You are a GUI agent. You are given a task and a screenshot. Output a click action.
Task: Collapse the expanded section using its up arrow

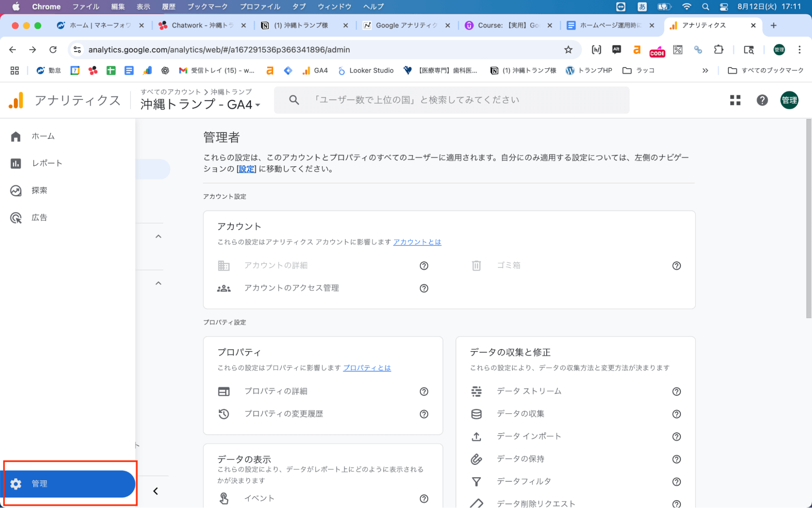click(159, 236)
